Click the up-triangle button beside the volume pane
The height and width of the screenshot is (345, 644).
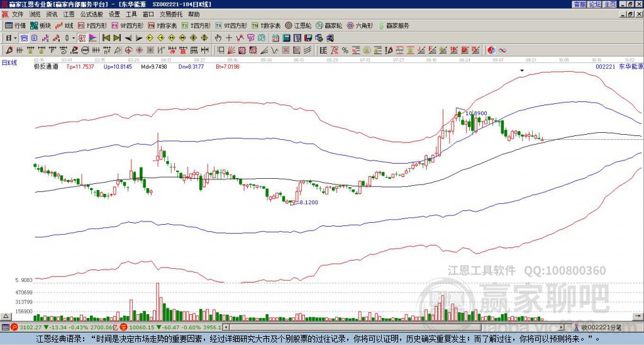(x=5, y=316)
